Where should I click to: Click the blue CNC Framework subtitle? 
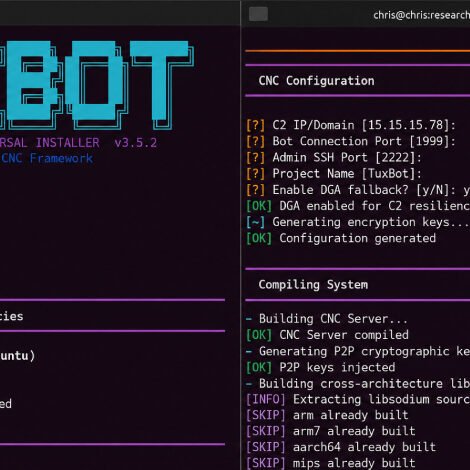click(x=47, y=158)
